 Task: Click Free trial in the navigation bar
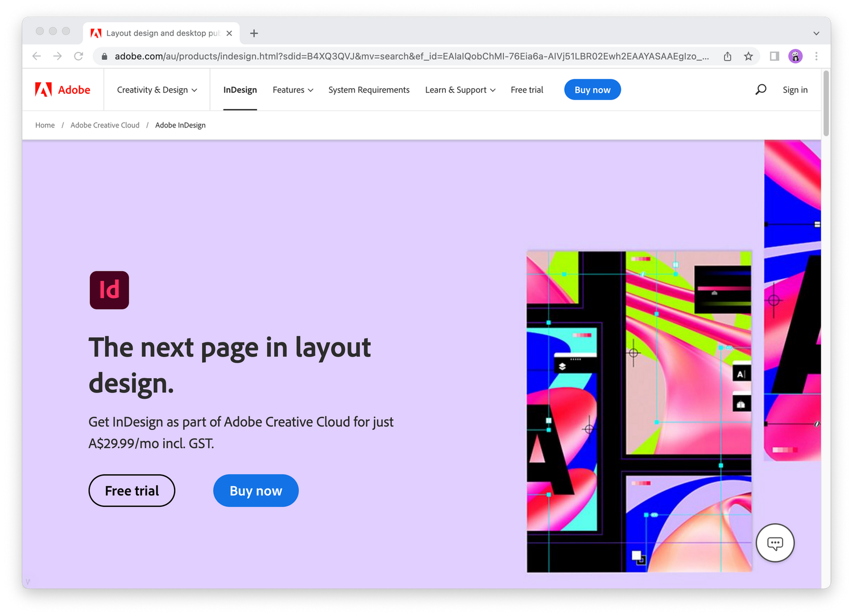(527, 90)
